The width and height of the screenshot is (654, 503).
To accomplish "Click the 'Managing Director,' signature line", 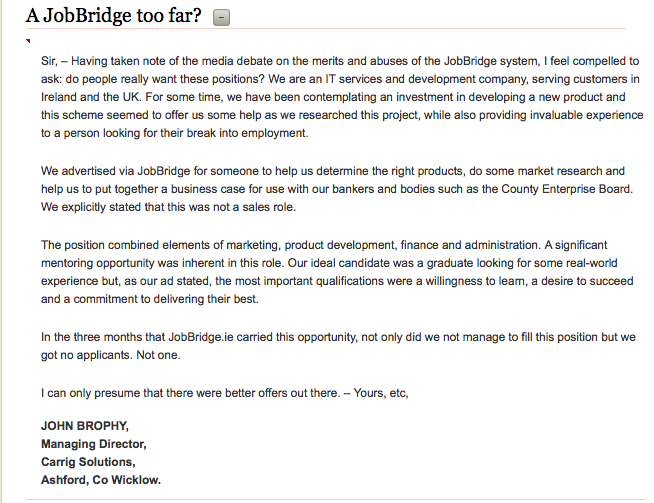I will tap(94, 443).
